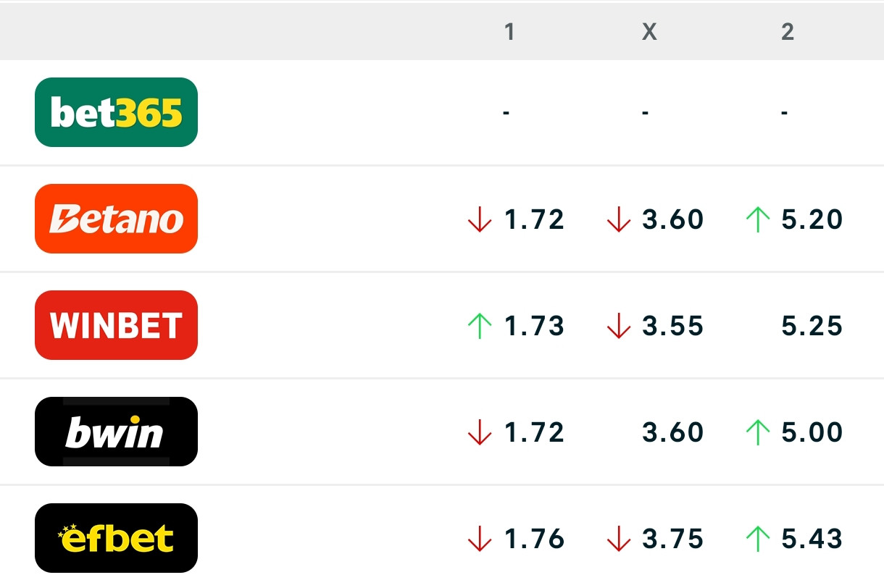This screenshot has height=588, width=884.
Task: Select WINBET away odds 5.25
Action: 812,326
